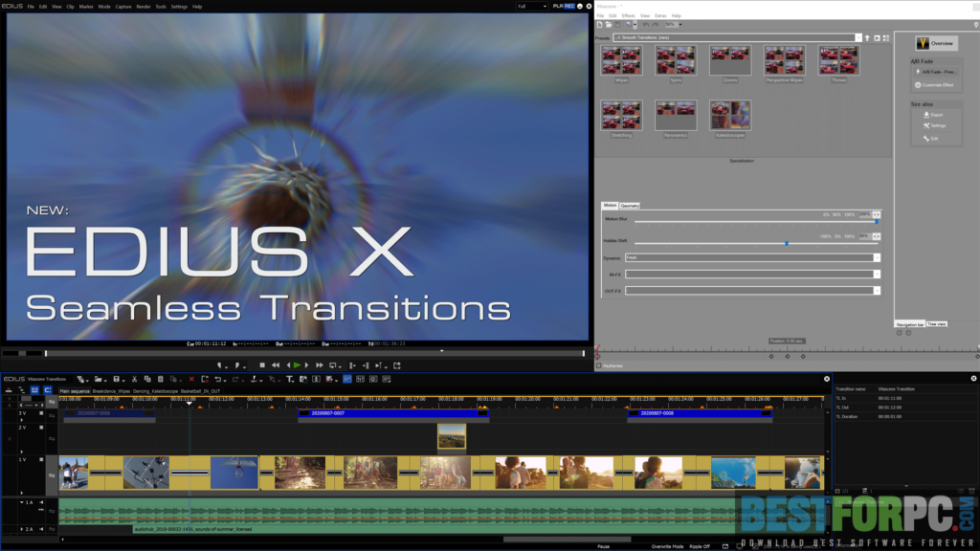The height and width of the screenshot is (551, 980).
Task: Set the In point marker icon
Action: pos(219,365)
